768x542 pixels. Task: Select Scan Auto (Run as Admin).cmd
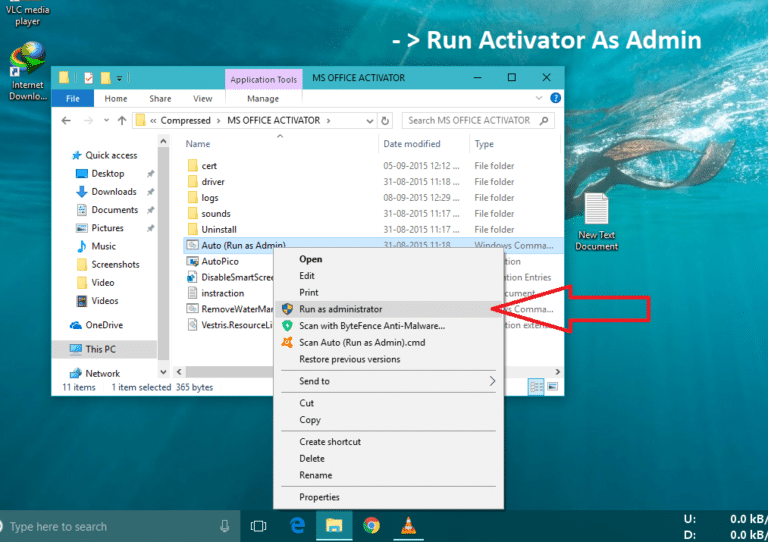(x=388, y=342)
